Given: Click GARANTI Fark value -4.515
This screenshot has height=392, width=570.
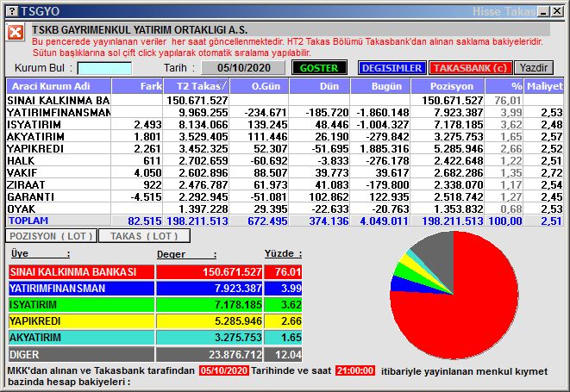Looking at the screenshot, I should pyautogui.click(x=146, y=197).
